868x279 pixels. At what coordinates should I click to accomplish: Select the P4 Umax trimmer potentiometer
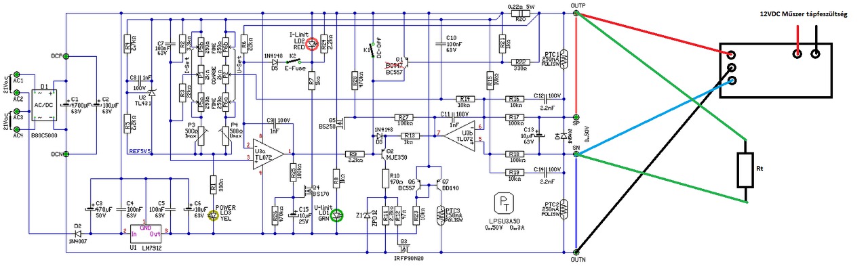click(224, 131)
